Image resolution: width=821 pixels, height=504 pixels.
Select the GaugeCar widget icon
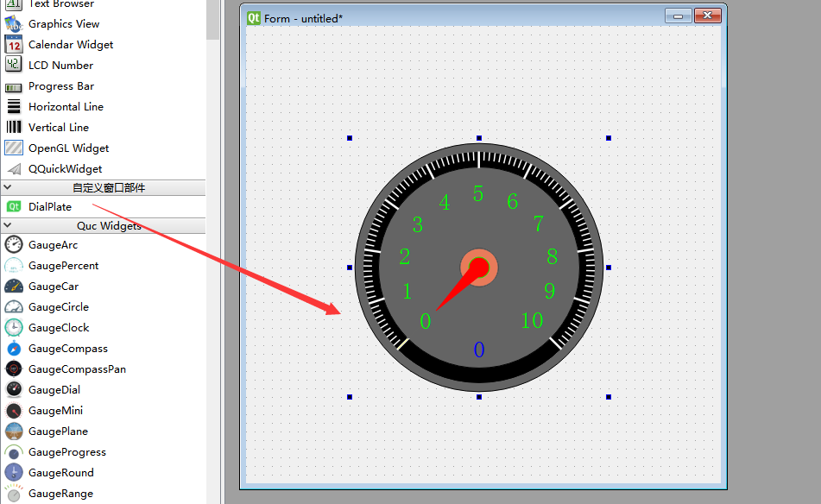click(13, 286)
